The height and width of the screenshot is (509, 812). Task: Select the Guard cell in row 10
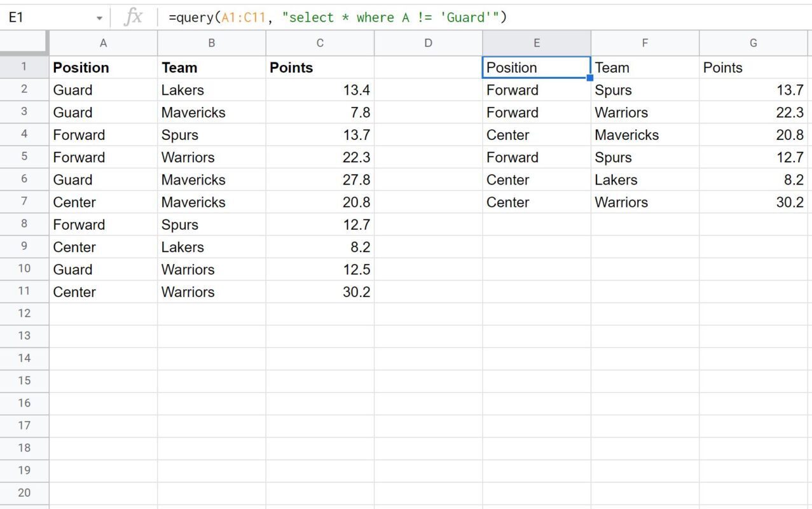click(103, 269)
